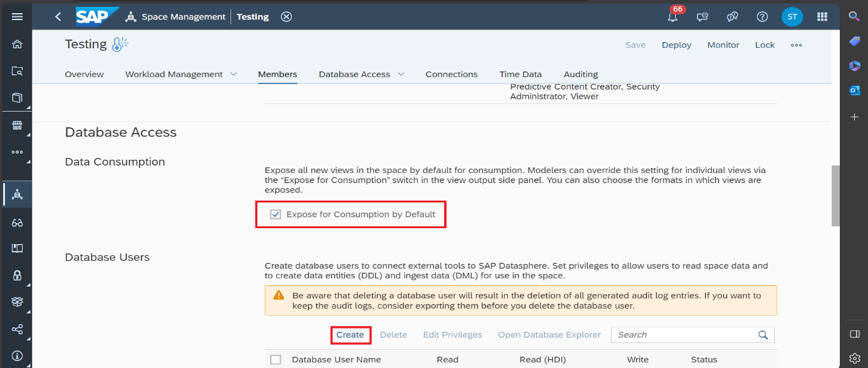Image resolution: width=868 pixels, height=368 pixels.
Task: Click the database users Search field
Action: click(x=686, y=335)
